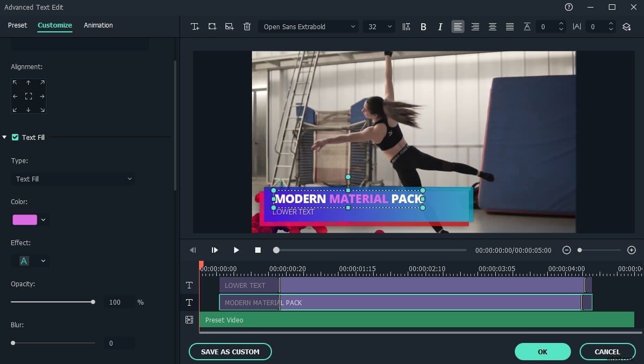Open the Open Sans Extrabold font dropdown
644x364 pixels.
pyautogui.click(x=308, y=26)
